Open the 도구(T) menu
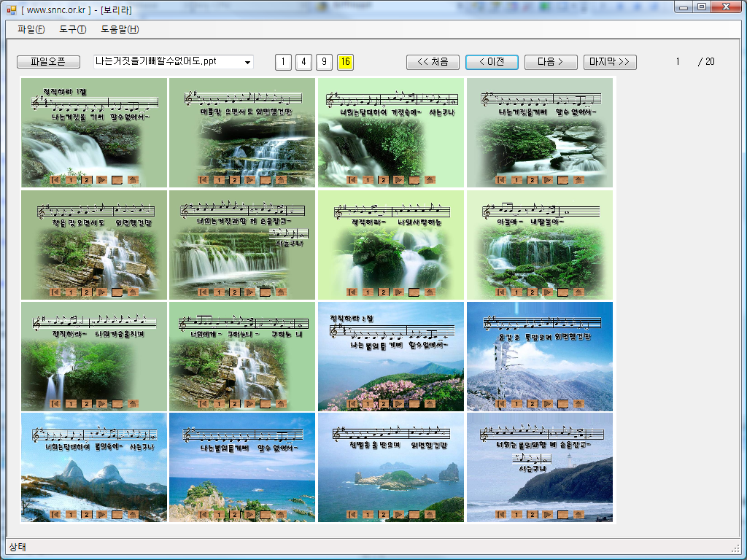 72,29
